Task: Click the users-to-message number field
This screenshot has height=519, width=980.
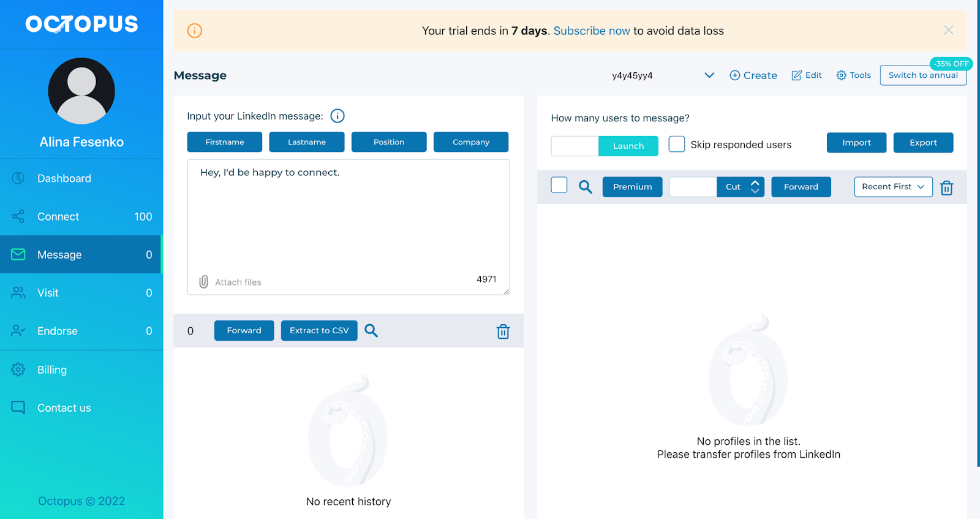Action: [575, 146]
